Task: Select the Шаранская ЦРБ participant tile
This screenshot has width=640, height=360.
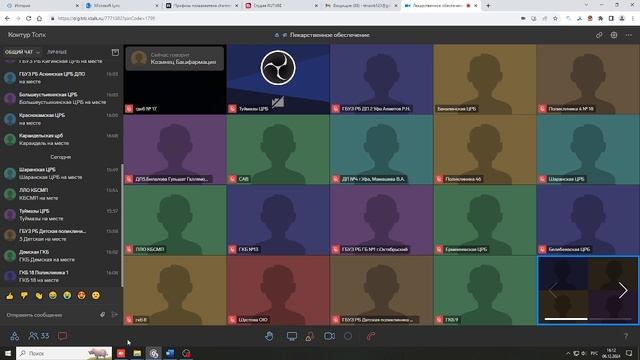Action: tap(588, 149)
